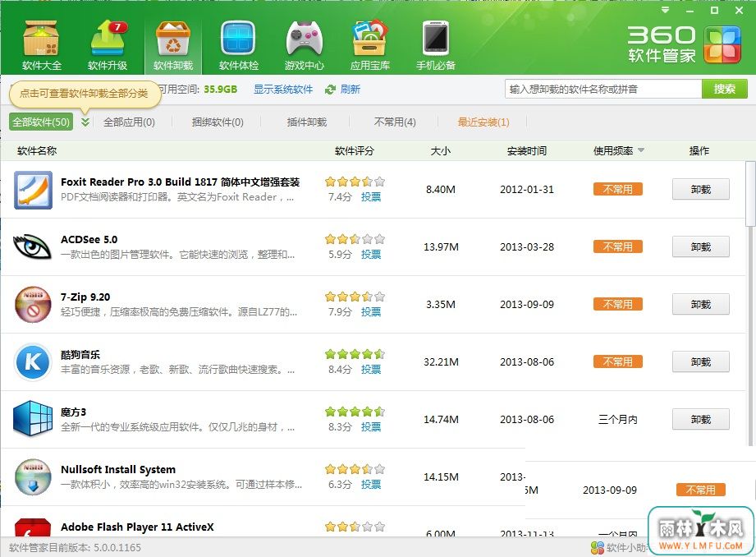This screenshot has height=557, width=756.
Task: Click the vertical scrollbar thumb of software list
Action: (x=750, y=194)
